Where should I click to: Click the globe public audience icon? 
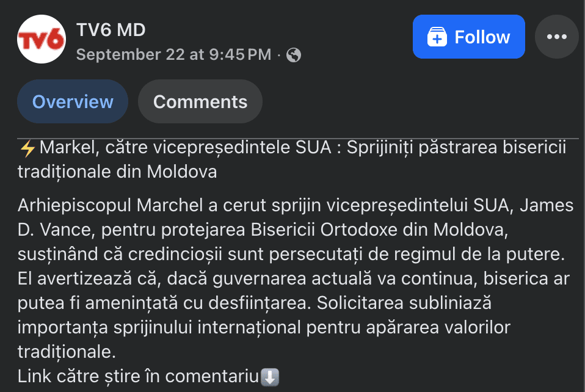coord(294,55)
